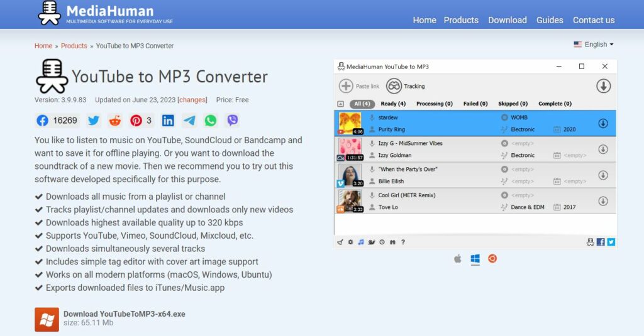
Task: Click the clock history icon in the app footer
Action: 382,242
